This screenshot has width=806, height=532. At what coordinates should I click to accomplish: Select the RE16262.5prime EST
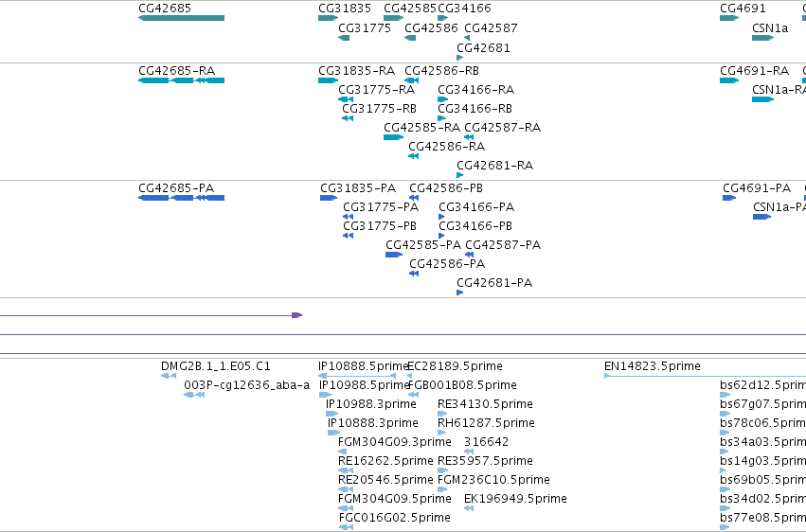346,471
